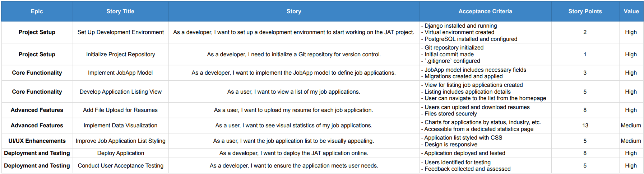Select the Deploy Application story title
Screen dimensions: 644x174
pos(120,153)
